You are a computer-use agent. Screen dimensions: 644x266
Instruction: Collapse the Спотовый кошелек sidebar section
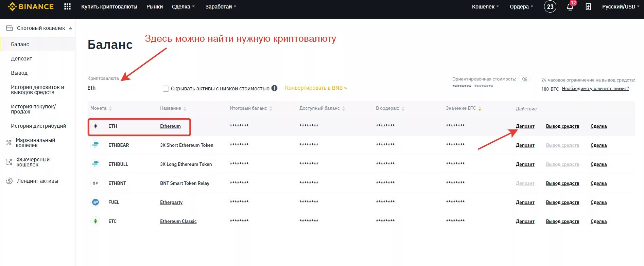70,28
